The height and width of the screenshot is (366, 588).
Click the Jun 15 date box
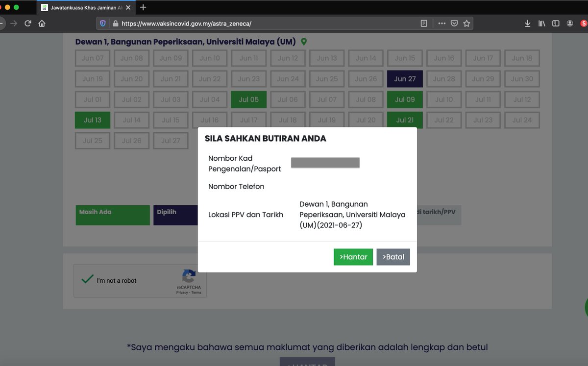click(x=405, y=58)
